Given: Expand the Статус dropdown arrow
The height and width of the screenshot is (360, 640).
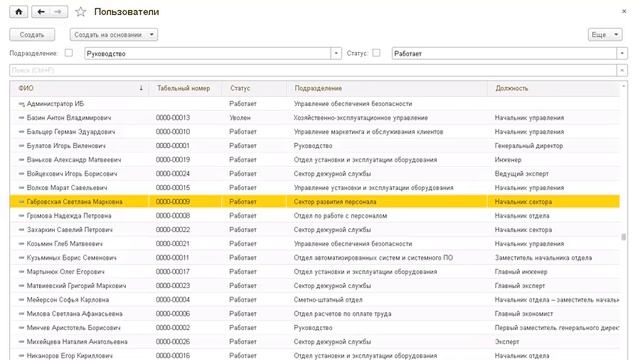Looking at the screenshot, I should tap(622, 53).
